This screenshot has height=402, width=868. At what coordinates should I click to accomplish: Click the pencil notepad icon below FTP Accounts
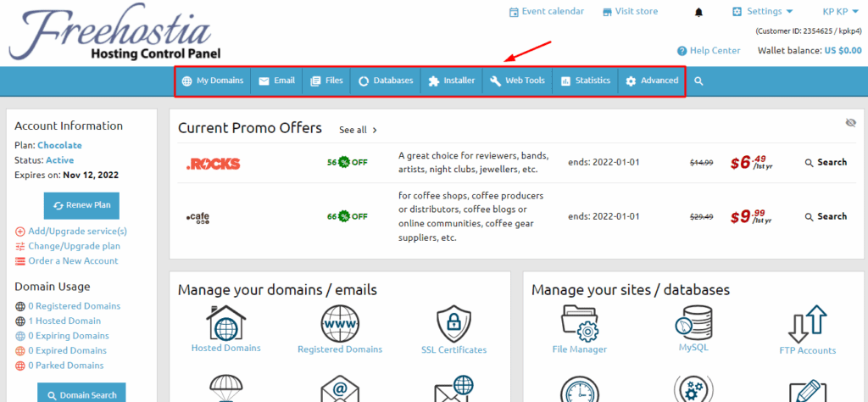click(807, 390)
